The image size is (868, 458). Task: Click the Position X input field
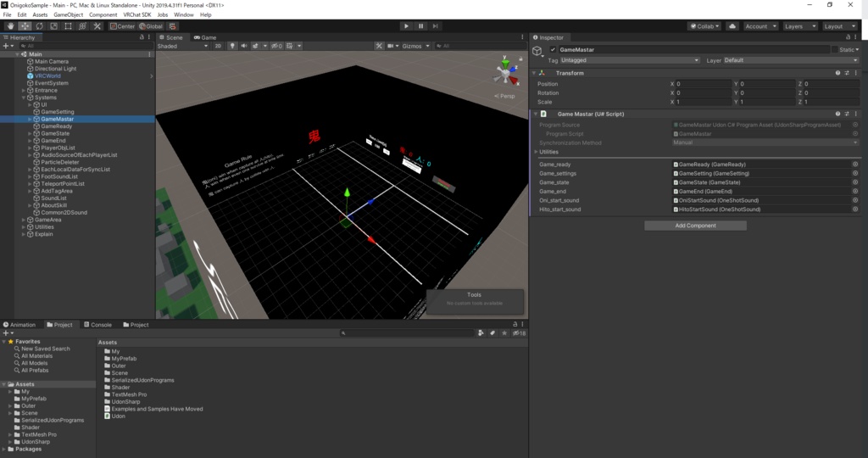(703, 84)
